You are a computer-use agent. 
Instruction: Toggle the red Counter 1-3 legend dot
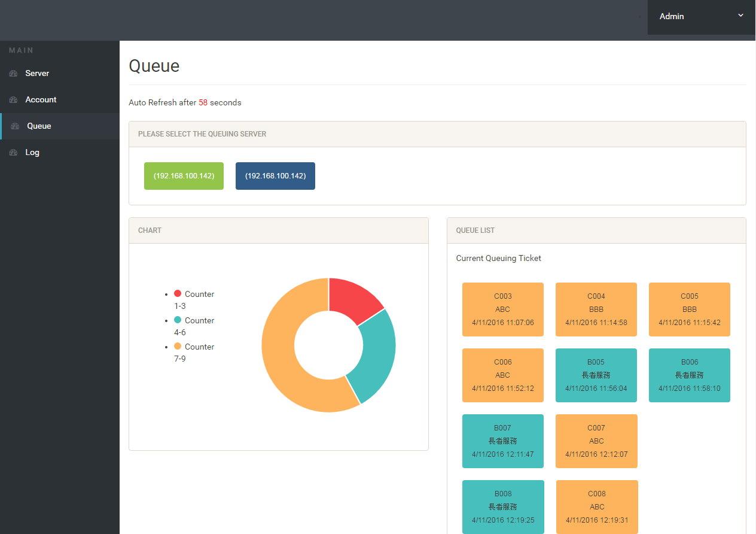[178, 293]
